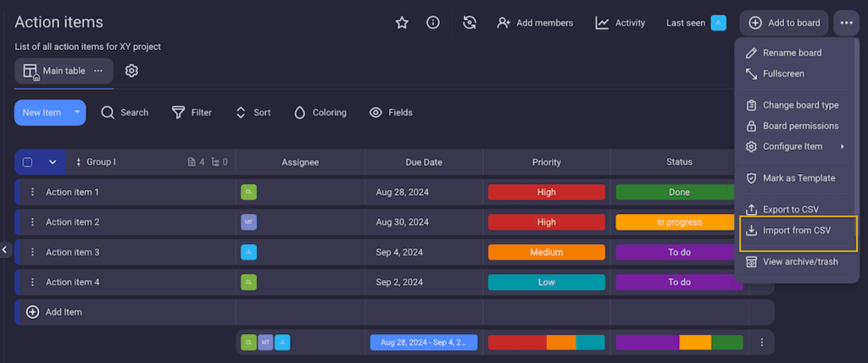Open the Coloring options
This screenshot has width=868, height=363.
tap(320, 113)
